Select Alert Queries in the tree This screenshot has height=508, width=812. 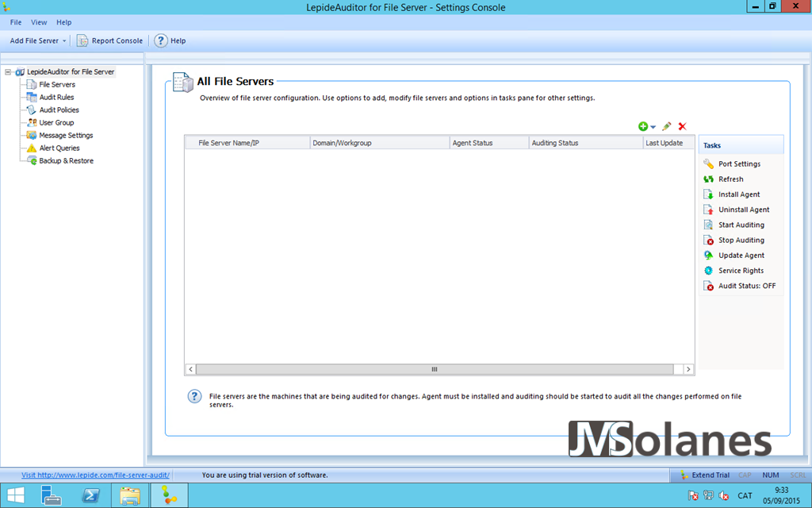[x=59, y=148]
